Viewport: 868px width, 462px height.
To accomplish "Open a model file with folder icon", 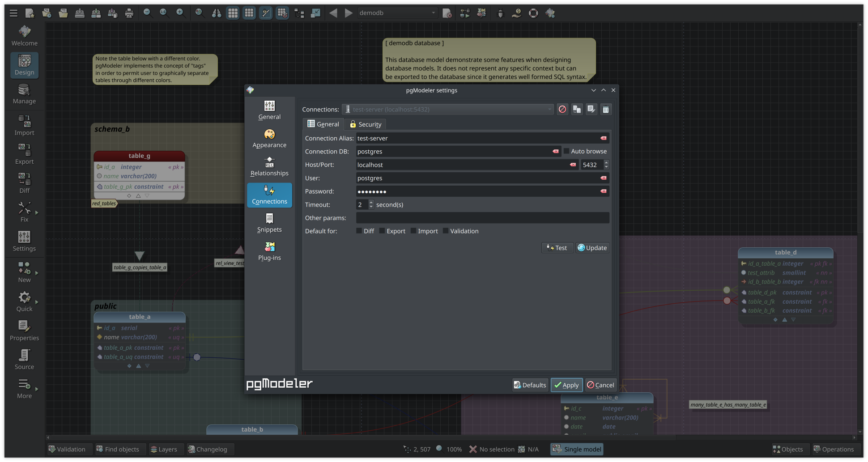I will pos(63,13).
